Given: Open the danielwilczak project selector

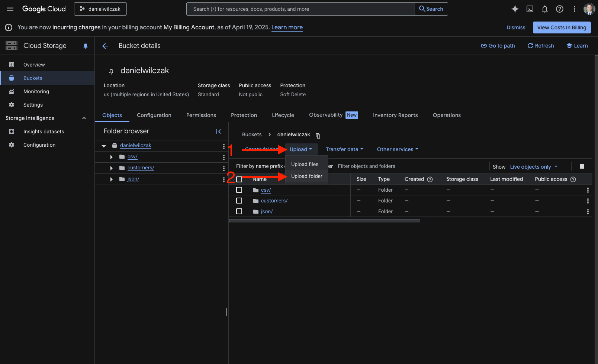Looking at the screenshot, I should pos(100,9).
